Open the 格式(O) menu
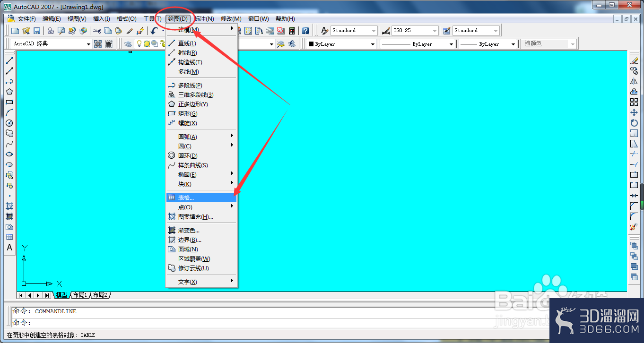 pyautogui.click(x=127, y=19)
